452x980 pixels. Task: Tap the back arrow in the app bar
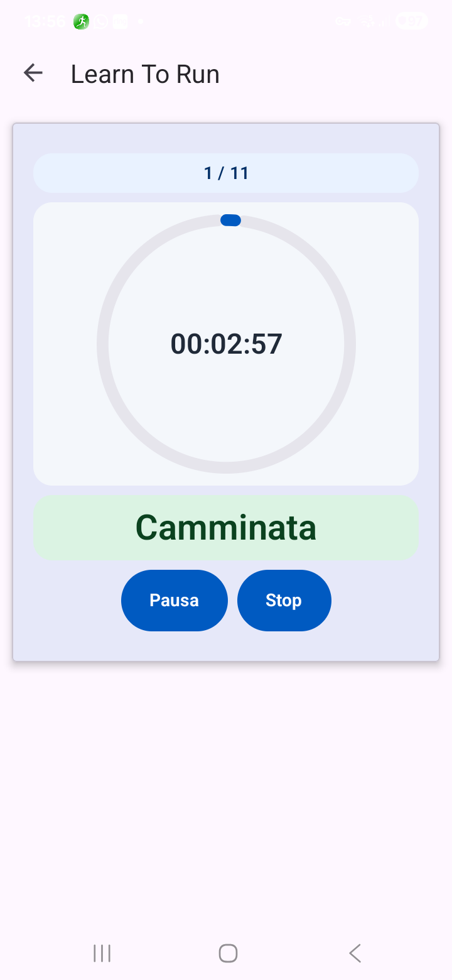[33, 73]
